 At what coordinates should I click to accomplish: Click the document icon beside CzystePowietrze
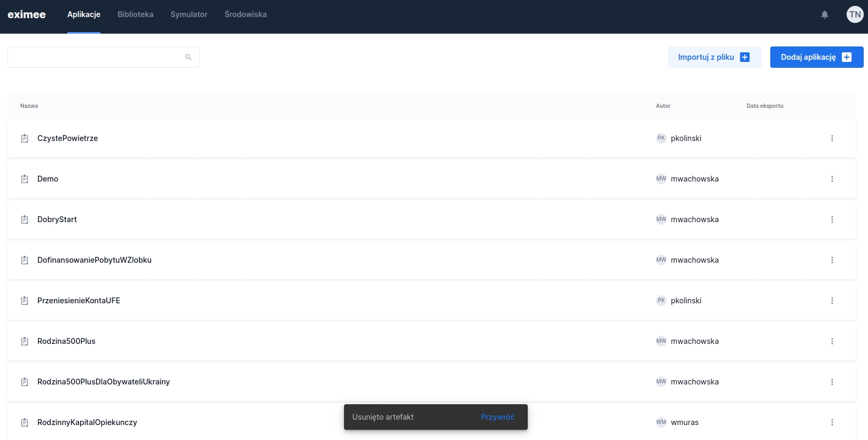click(x=25, y=138)
